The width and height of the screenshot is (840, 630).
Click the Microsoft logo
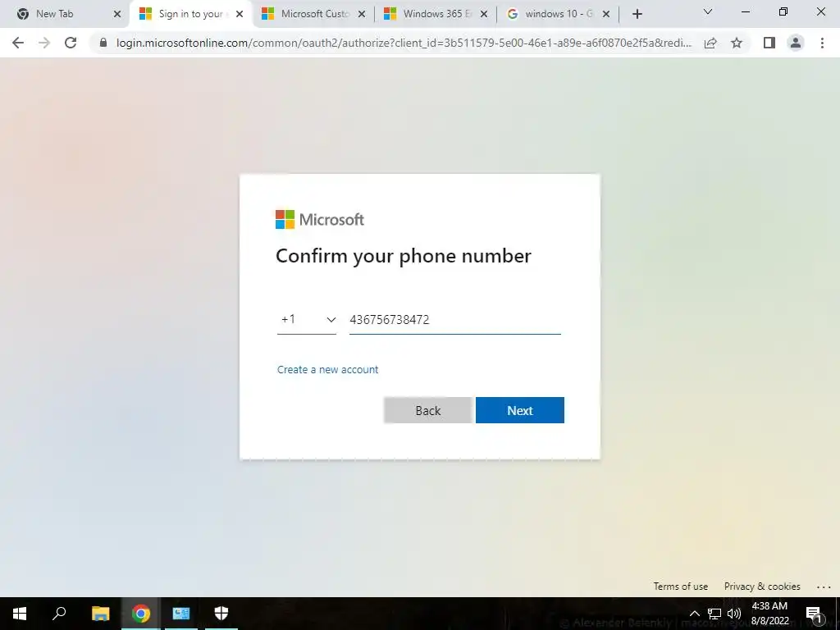(320, 220)
